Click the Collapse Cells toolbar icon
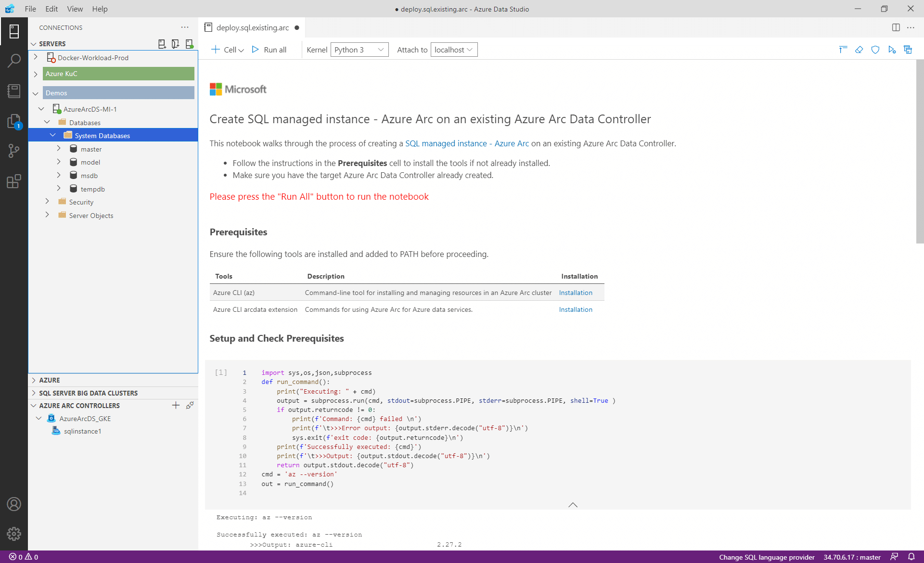The image size is (924, 563). 843,50
